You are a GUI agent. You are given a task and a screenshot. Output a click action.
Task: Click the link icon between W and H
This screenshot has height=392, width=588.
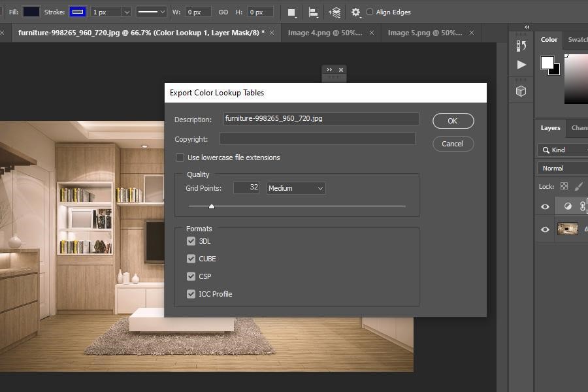tap(222, 11)
